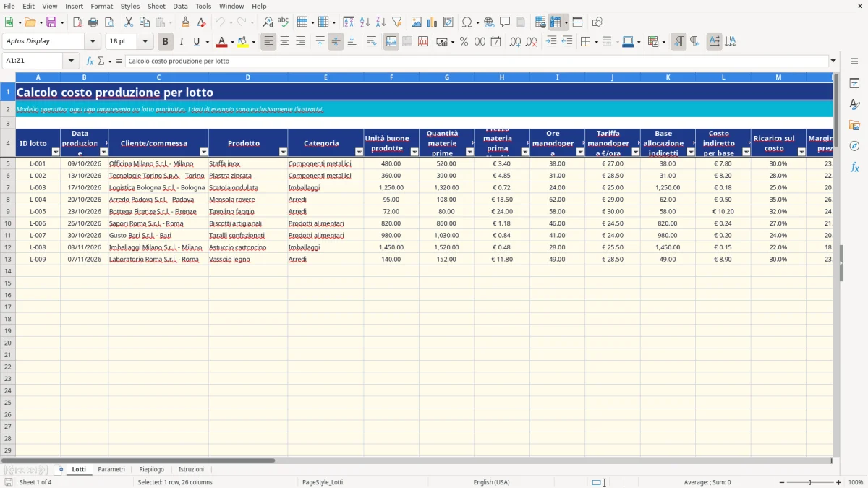The width and height of the screenshot is (868, 488).
Task: Run the spelling check
Action: 283,22
